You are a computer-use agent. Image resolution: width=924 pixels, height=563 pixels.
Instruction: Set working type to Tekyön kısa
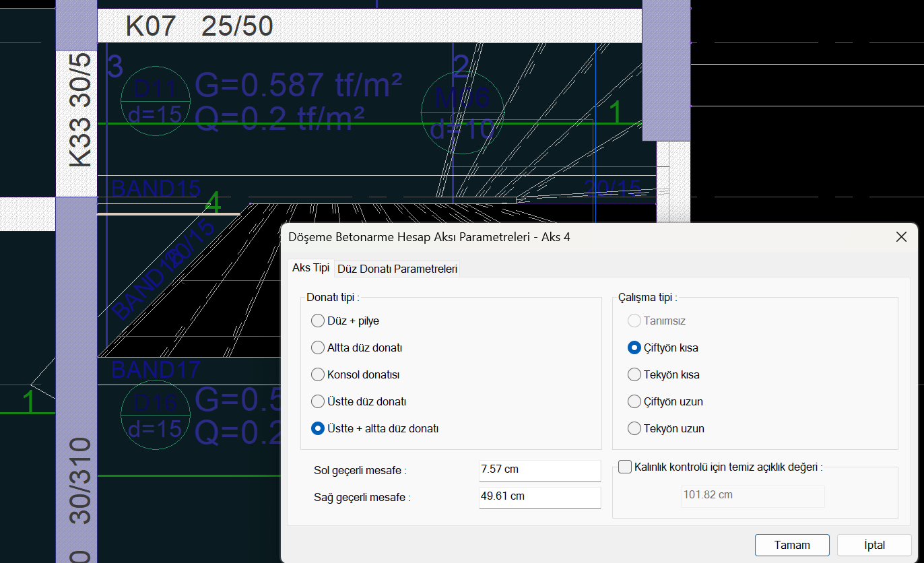point(634,375)
